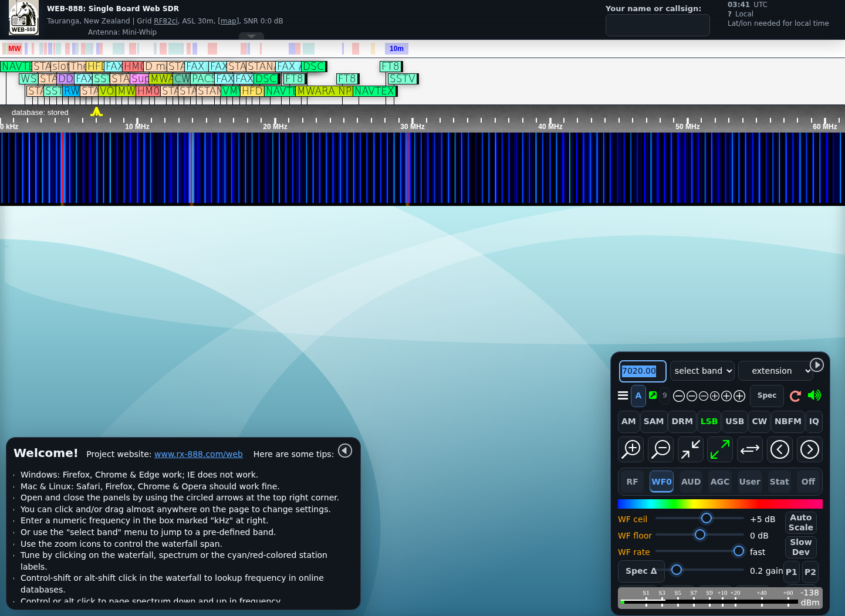Switch to the AUD tab
The width and height of the screenshot is (845, 616).
point(691,482)
